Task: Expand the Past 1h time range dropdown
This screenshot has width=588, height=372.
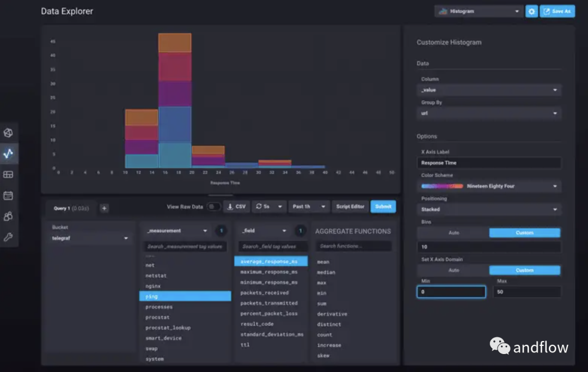Action: (309, 207)
